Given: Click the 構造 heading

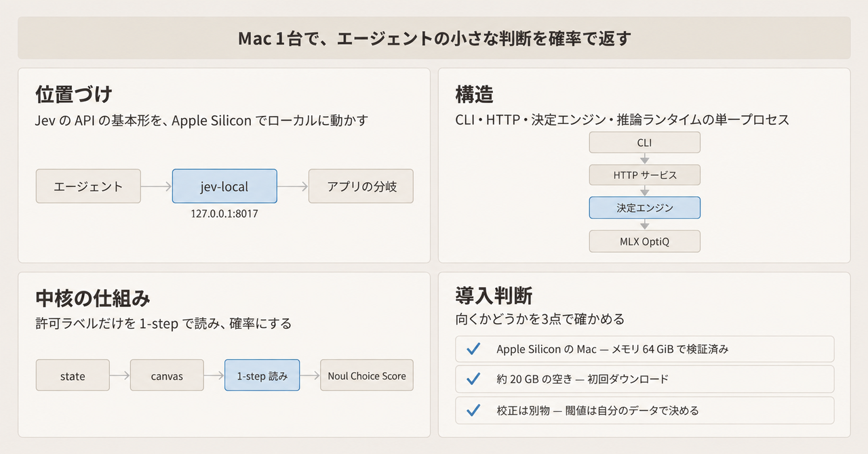Looking at the screenshot, I should (x=474, y=94).
